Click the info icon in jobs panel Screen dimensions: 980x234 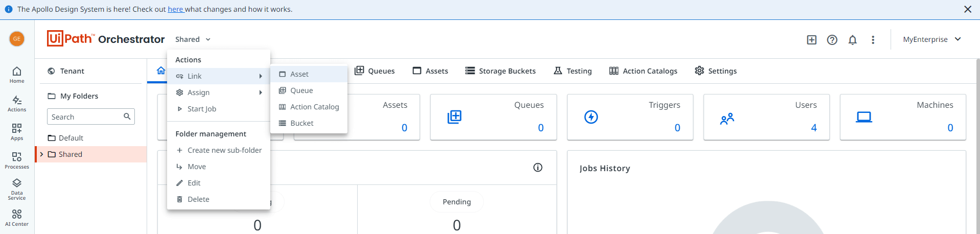538,168
